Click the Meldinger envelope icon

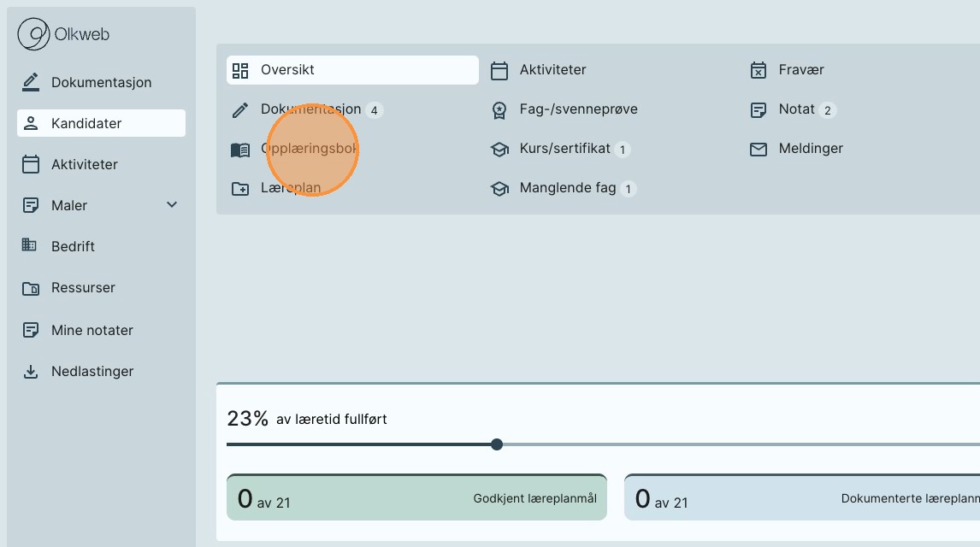click(x=758, y=149)
